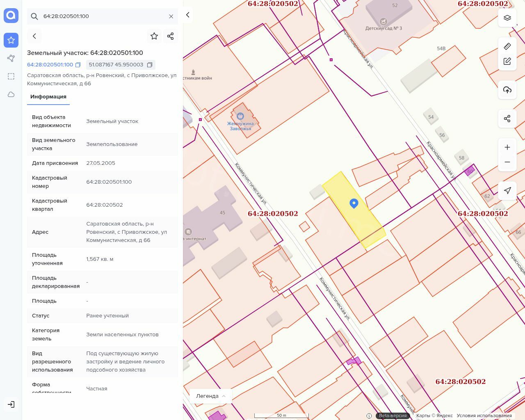Viewport: 525px width, 420px height.
Task: Collapse the information side panel
Action: 188,15
